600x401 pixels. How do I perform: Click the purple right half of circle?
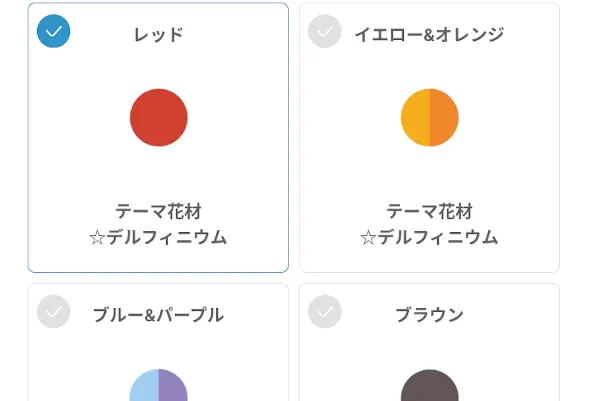[x=173, y=386]
